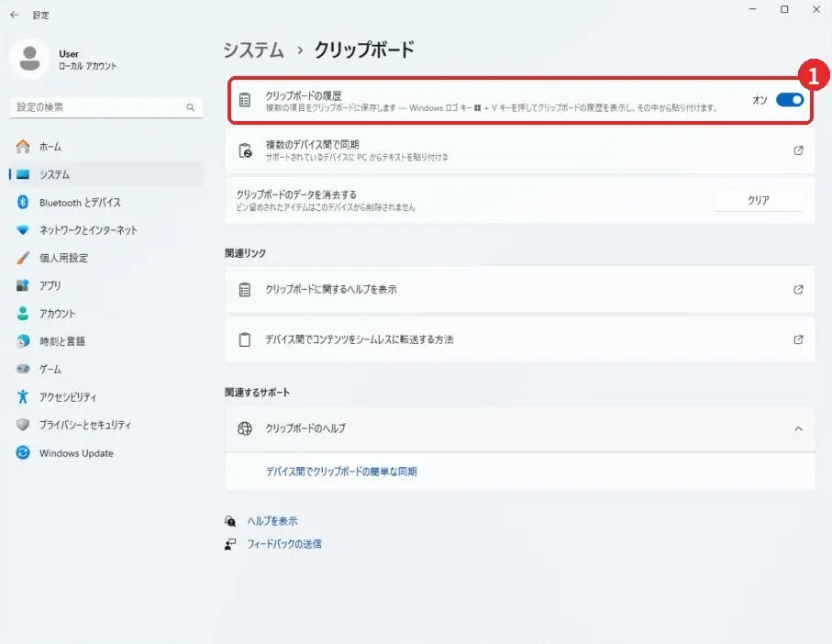832x644 pixels.
Task: Click the 時刻と言語 globe clock icon
Action: point(23,341)
